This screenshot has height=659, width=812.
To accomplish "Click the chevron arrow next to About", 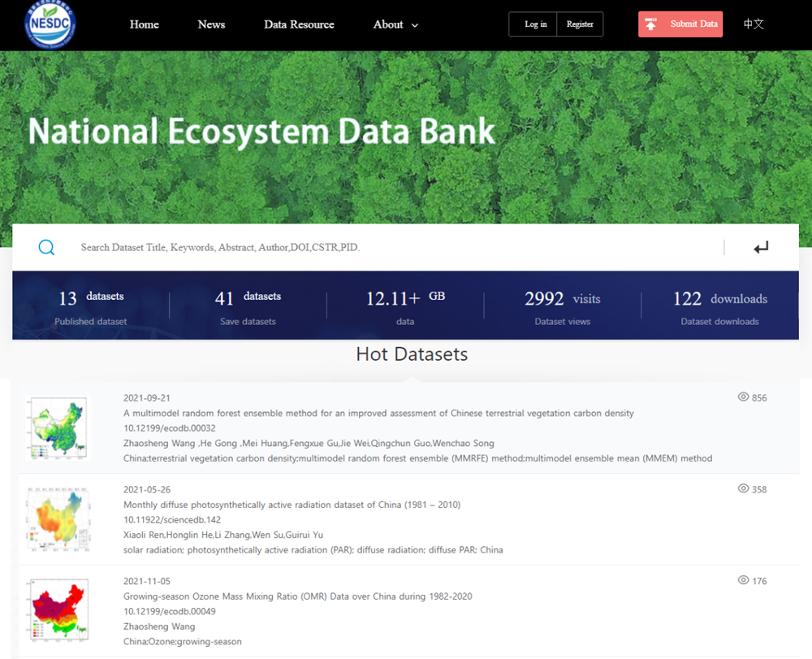I will [x=415, y=25].
